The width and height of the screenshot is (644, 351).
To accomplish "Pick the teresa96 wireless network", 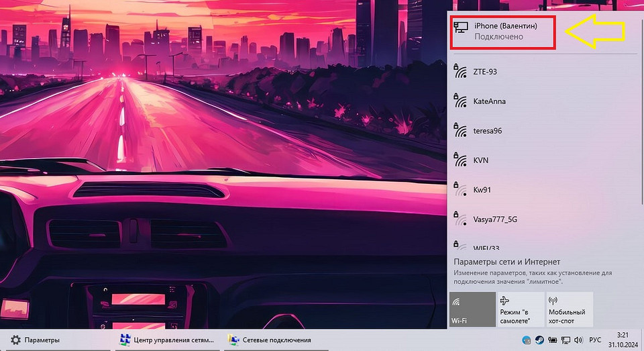I will (487, 131).
